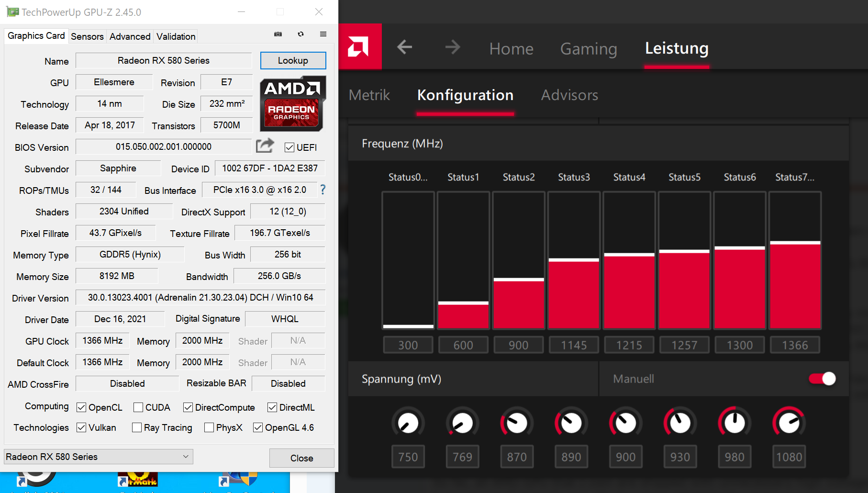Open the Advisors sub-tab
Screen dimensions: 868x493
click(x=569, y=95)
